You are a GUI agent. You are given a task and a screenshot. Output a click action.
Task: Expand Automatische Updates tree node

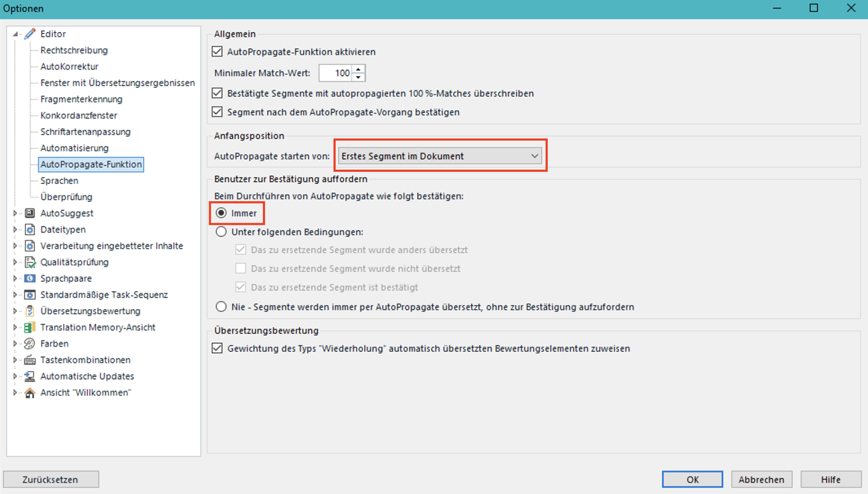coord(15,376)
